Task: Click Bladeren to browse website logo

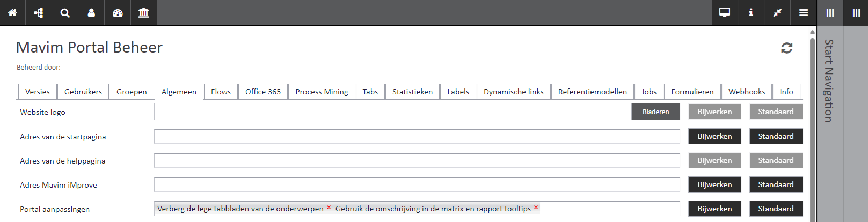Action: (x=656, y=112)
